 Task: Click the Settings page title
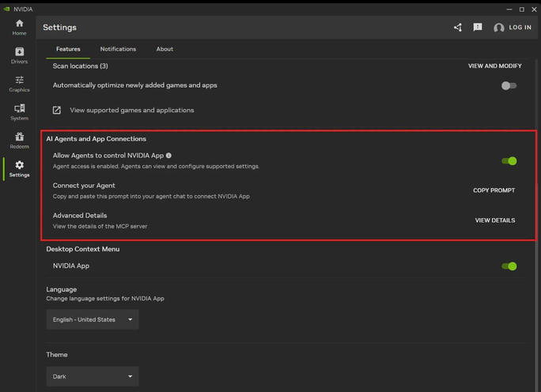click(59, 27)
